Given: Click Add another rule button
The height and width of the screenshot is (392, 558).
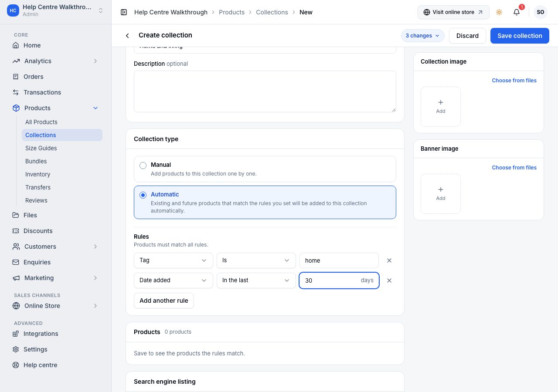Looking at the screenshot, I should (x=164, y=301).
